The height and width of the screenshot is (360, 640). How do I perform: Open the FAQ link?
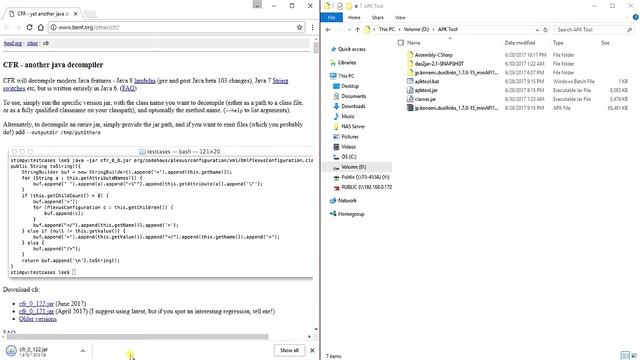tap(128, 88)
